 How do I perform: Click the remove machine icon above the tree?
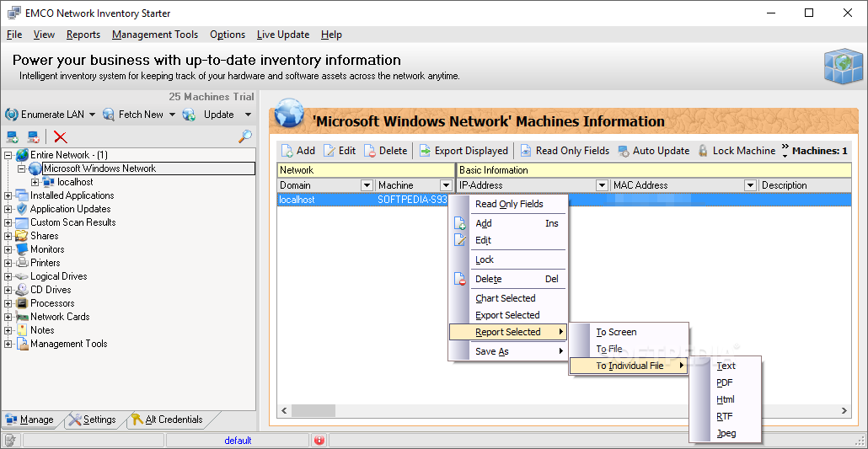33,136
